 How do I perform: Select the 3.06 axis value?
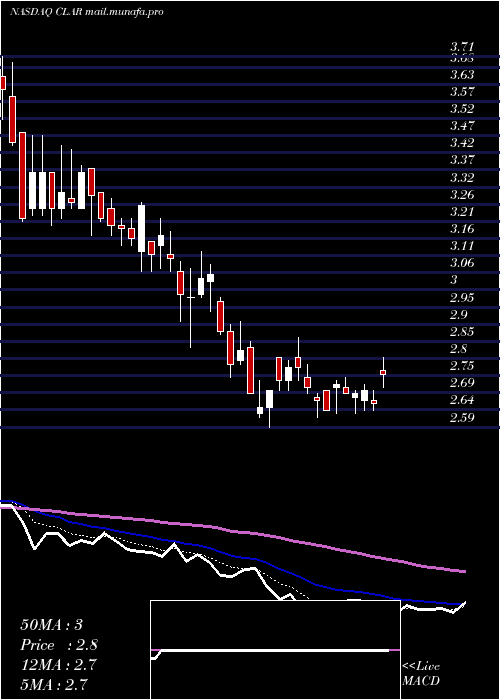tap(462, 263)
